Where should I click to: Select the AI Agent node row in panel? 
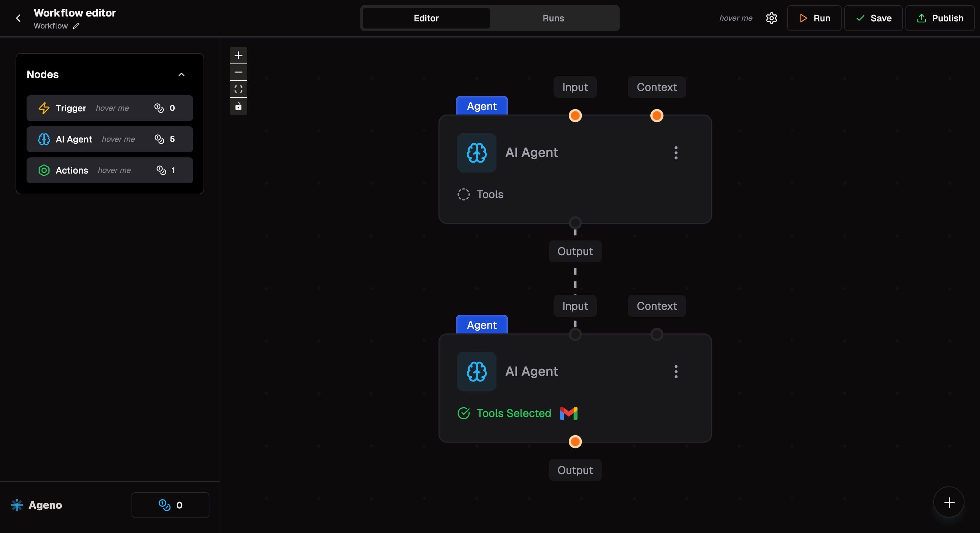tap(110, 139)
